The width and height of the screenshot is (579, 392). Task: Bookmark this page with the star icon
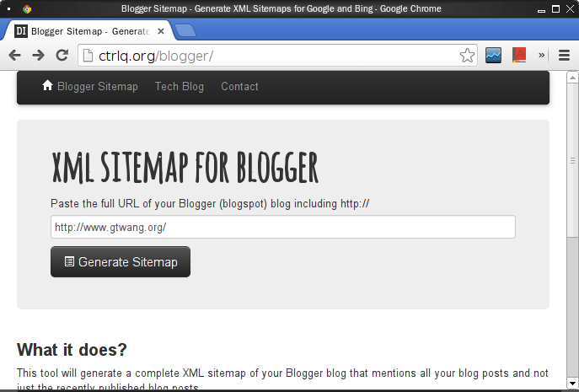point(467,56)
